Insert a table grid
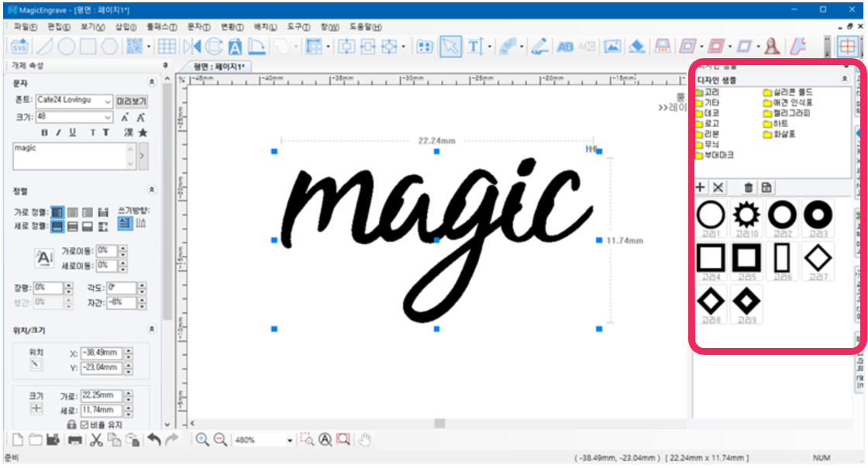Screen dimensions: 868x468 point(167,46)
